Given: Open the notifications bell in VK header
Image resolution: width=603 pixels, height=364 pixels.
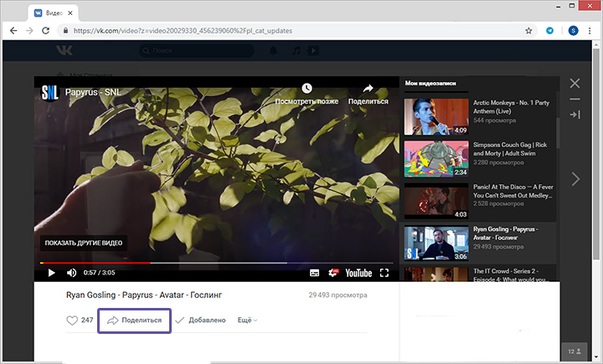Looking at the screenshot, I should [x=273, y=51].
